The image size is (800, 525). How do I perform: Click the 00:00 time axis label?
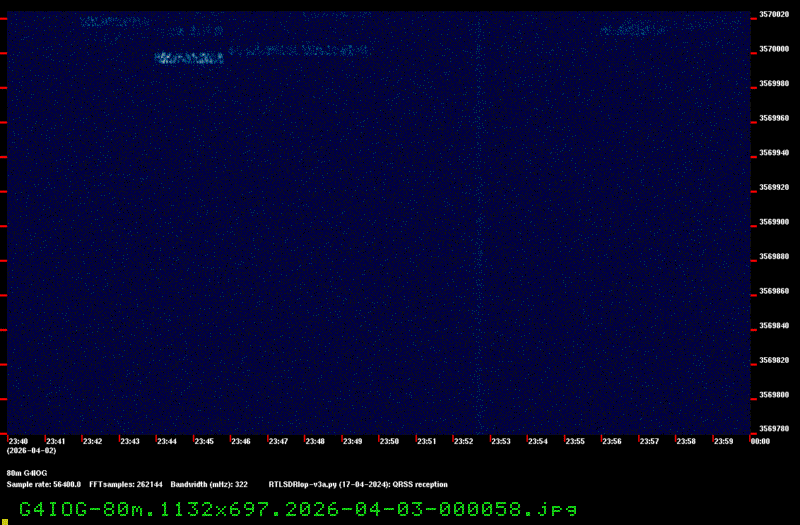tap(760, 441)
